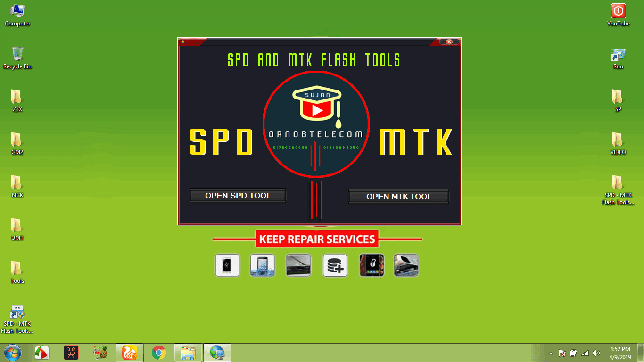Open Google Chrome from the taskbar
Screen dimensions: 644x362
point(159,352)
